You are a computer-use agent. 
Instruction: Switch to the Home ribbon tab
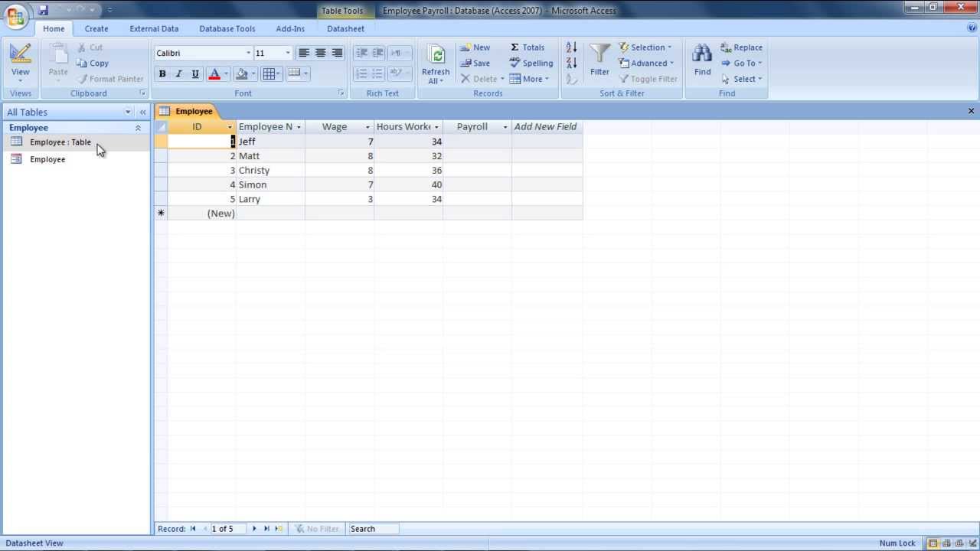tap(54, 28)
